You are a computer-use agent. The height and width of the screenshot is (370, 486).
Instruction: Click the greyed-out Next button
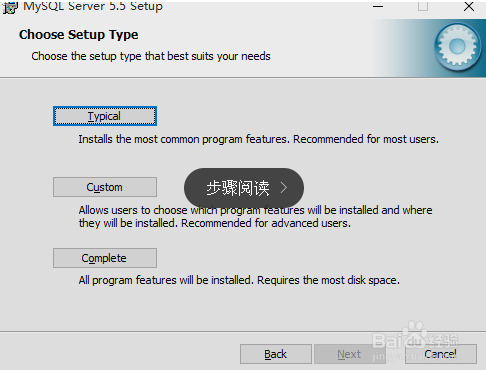(349, 354)
